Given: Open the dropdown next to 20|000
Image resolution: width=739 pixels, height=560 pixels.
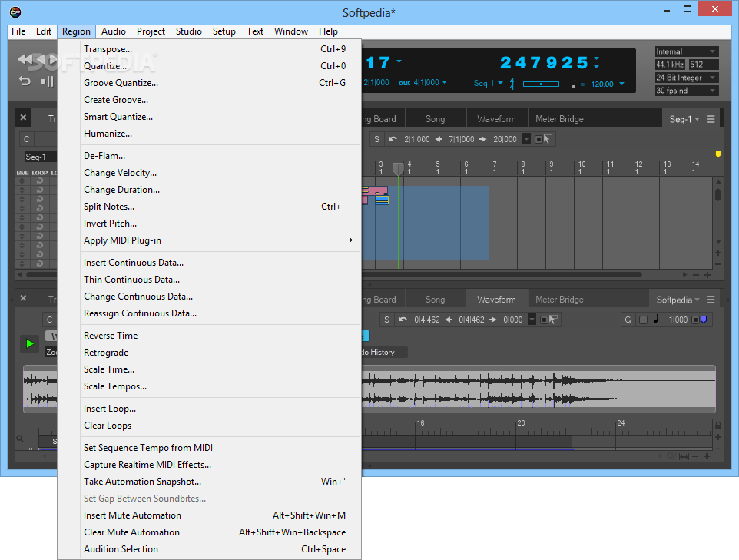Looking at the screenshot, I should point(526,139).
